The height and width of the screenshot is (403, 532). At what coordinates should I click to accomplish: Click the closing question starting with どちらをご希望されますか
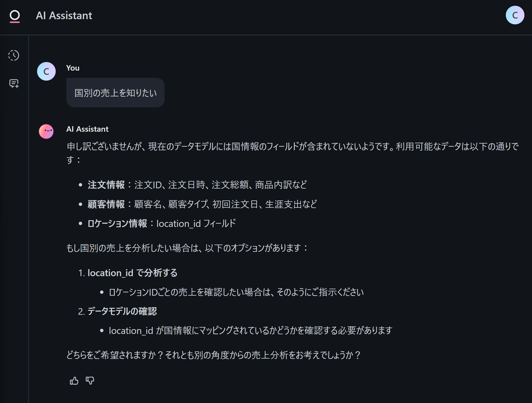click(x=213, y=355)
